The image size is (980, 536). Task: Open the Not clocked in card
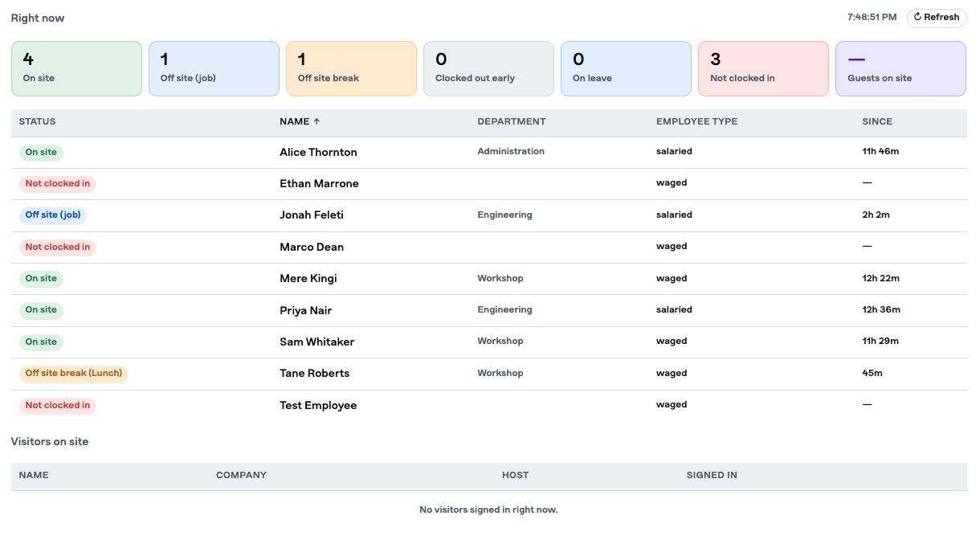point(764,69)
